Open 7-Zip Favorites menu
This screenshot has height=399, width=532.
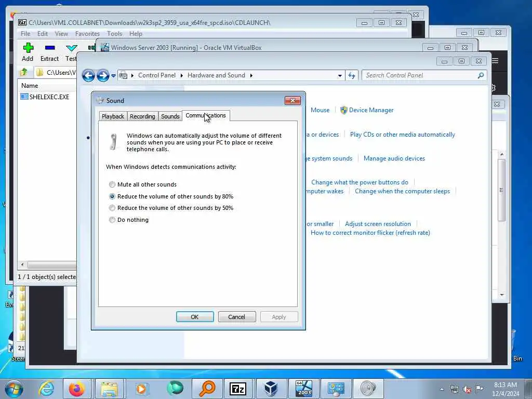pyautogui.click(x=87, y=34)
